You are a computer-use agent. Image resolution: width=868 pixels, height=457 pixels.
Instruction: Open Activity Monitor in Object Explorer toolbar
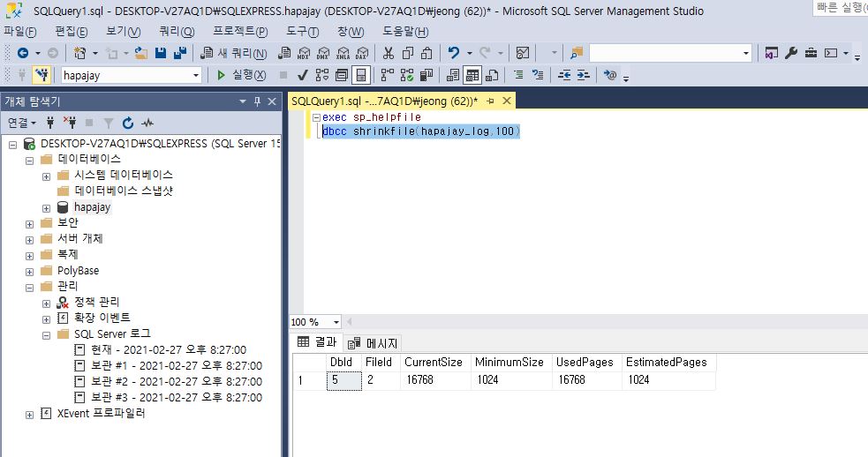coord(147,123)
